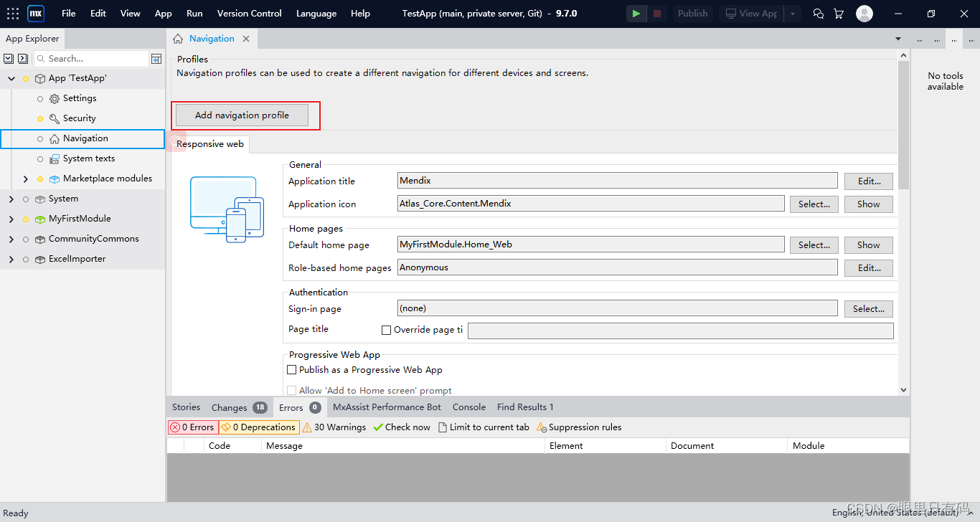The image size is (980, 522).
Task: Click Edit for Role-based home pages
Action: pos(869,268)
